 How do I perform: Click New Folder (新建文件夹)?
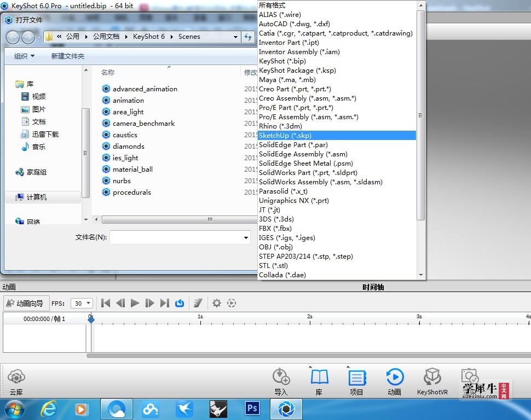(x=68, y=56)
